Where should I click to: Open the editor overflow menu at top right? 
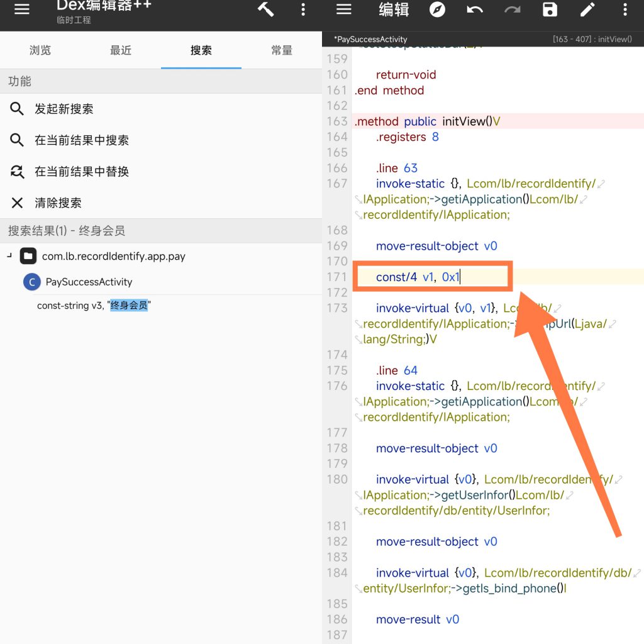point(625,9)
